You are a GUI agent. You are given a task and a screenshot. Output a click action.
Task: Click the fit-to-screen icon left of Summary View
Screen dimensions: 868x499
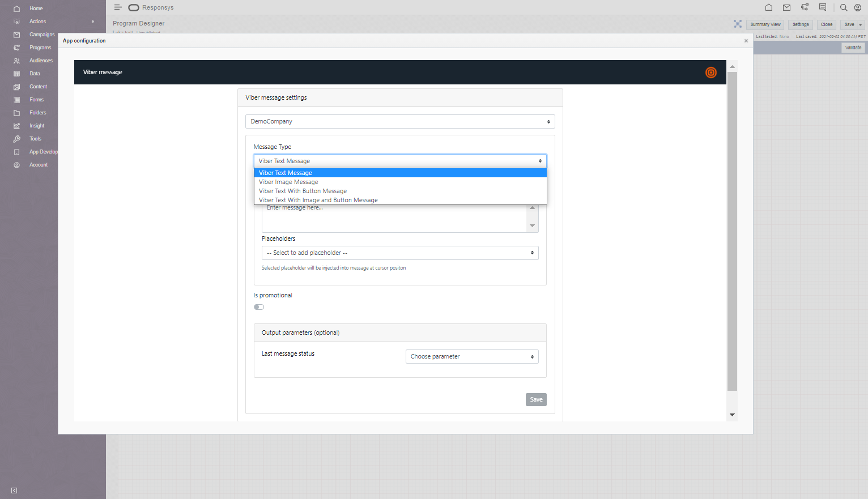pos(737,24)
